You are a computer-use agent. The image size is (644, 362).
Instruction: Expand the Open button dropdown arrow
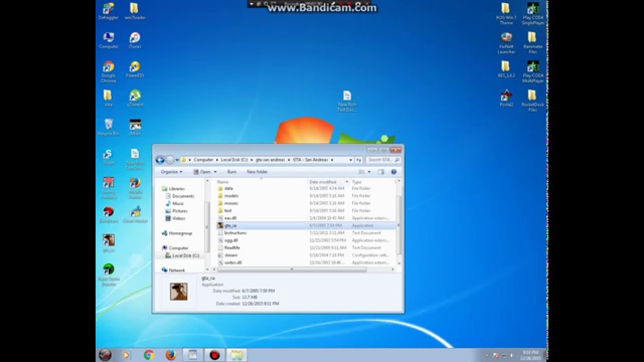215,172
